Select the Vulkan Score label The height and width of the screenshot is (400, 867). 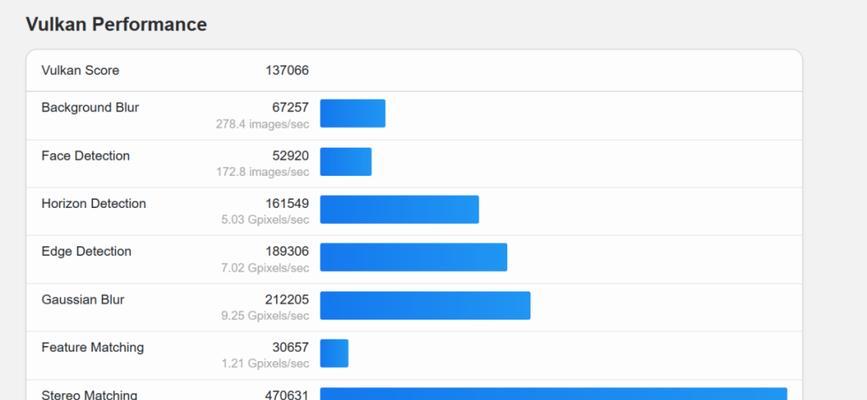pyautogui.click(x=80, y=70)
